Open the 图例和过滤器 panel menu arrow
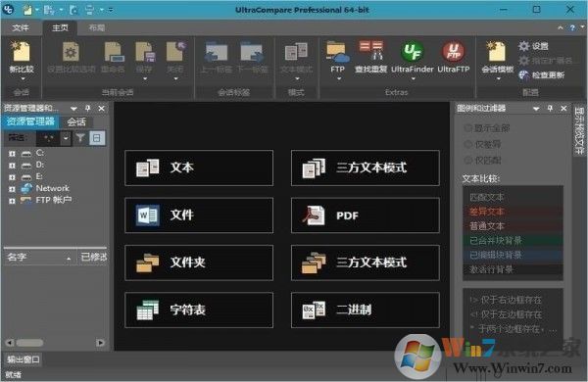 tap(536, 109)
